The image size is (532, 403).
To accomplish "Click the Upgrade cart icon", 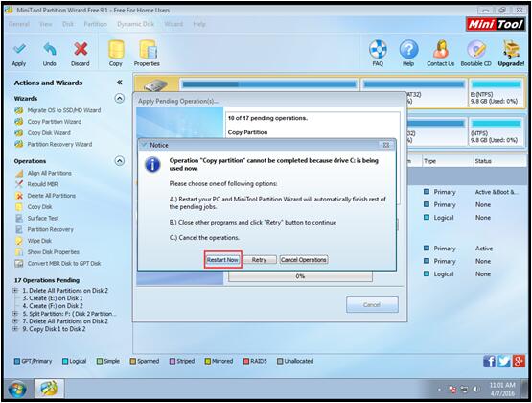I will 511,50.
